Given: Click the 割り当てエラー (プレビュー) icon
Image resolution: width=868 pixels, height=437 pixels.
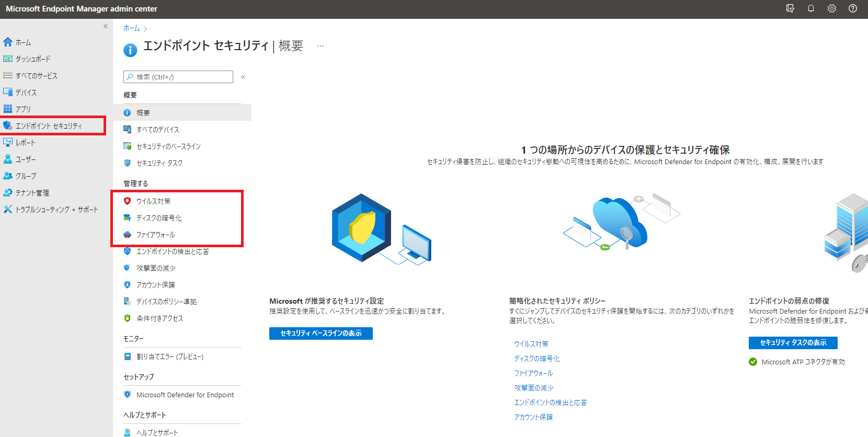Looking at the screenshot, I should [x=127, y=356].
